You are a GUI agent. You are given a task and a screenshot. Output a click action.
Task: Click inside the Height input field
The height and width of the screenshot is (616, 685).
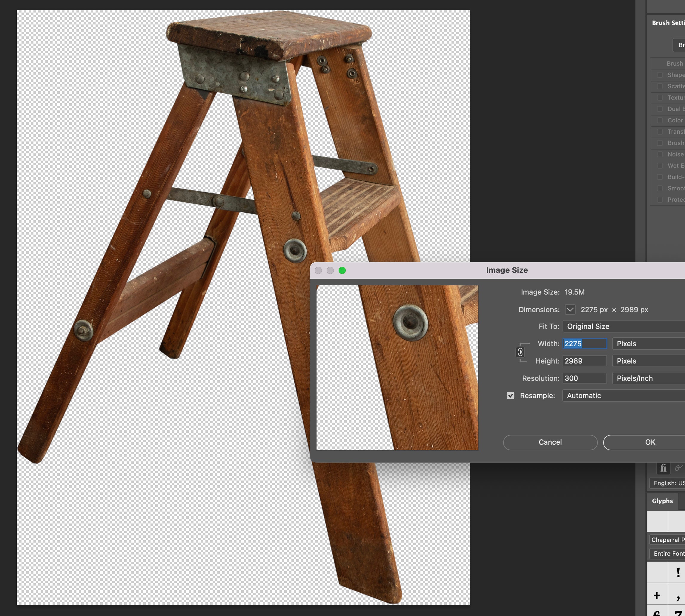pos(585,361)
